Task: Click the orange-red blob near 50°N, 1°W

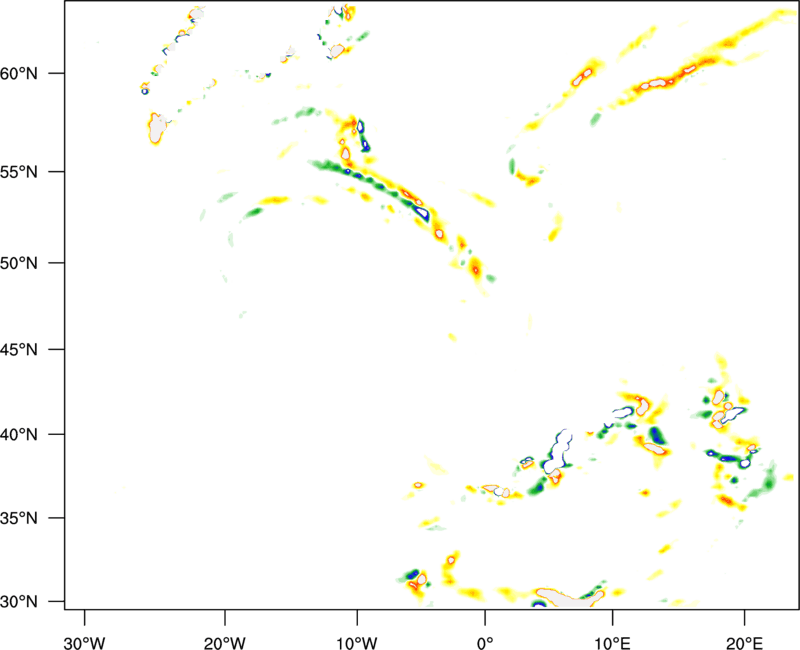Action: 475,268
